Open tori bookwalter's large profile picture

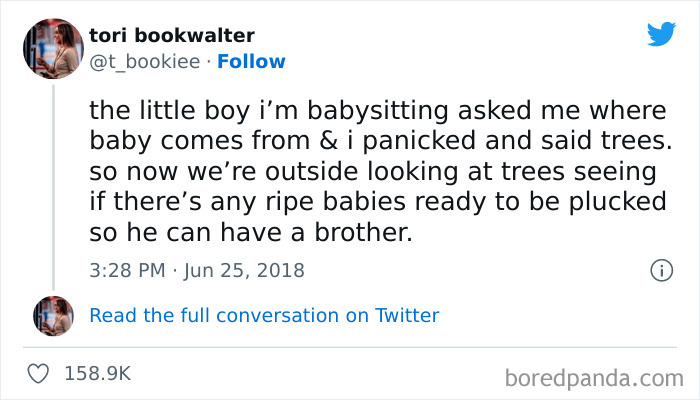click(x=52, y=48)
